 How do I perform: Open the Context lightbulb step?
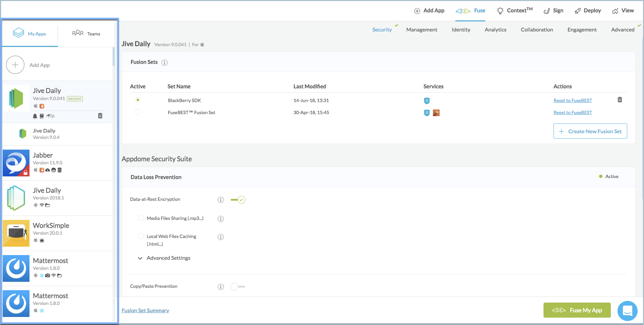tap(515, 11)
